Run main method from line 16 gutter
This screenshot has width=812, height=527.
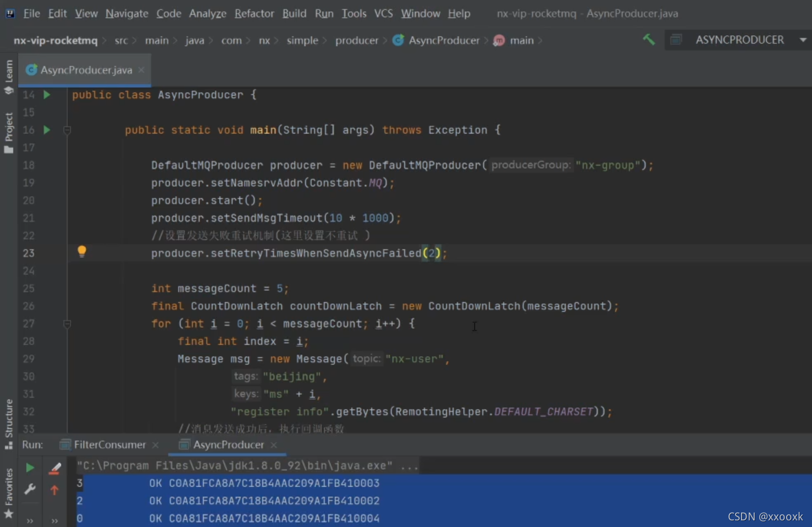pyautogui.click(x=47, y=130)
